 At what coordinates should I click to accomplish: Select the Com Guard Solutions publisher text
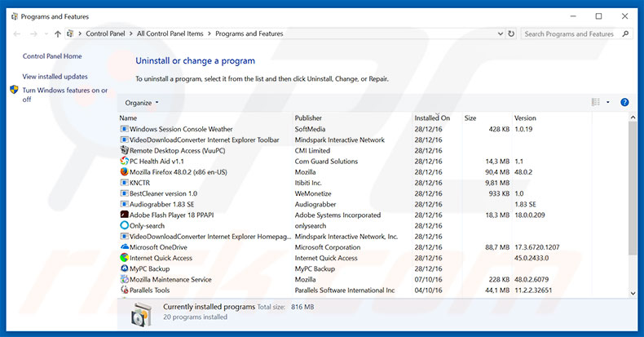(x=326, y=161)
